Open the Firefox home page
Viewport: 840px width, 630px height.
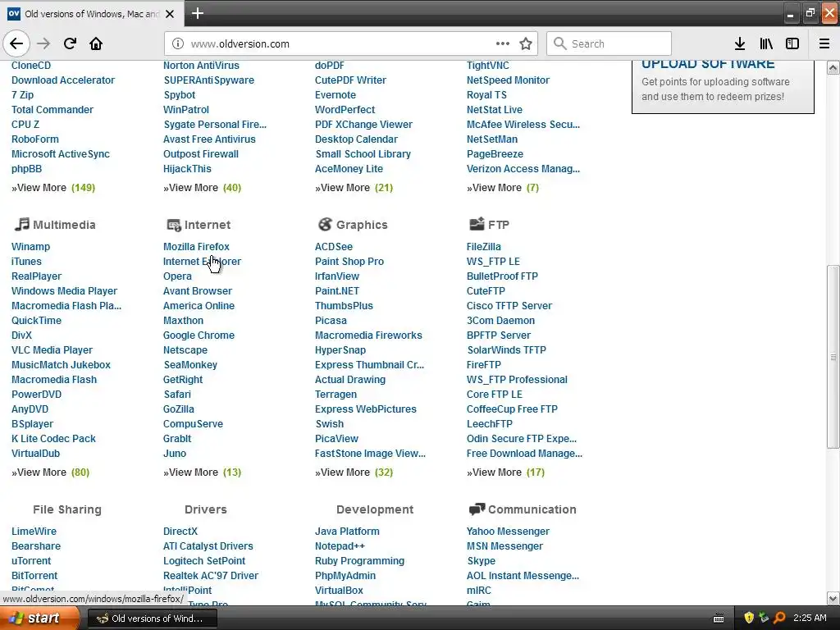tap(96, 43)
